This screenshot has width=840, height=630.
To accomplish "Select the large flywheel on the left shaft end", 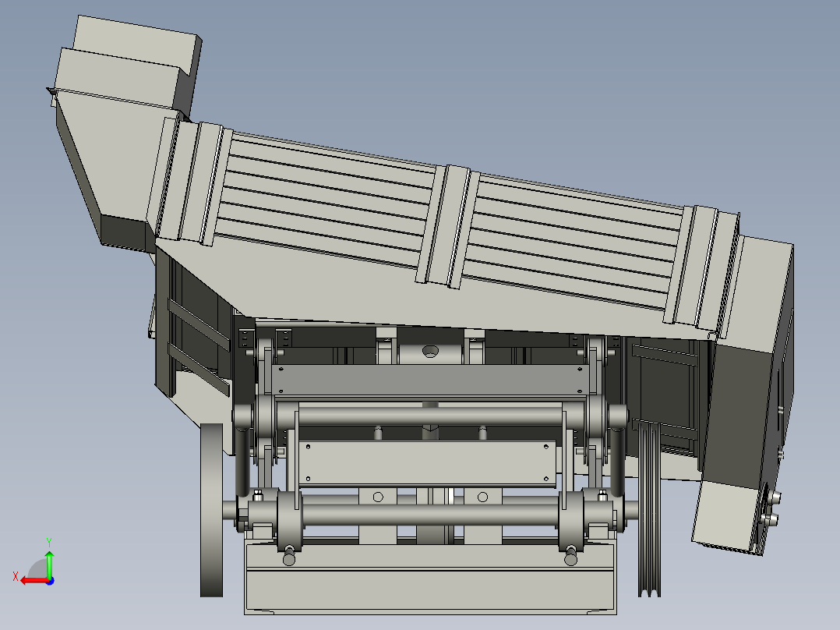I will [x=212, y=510].
